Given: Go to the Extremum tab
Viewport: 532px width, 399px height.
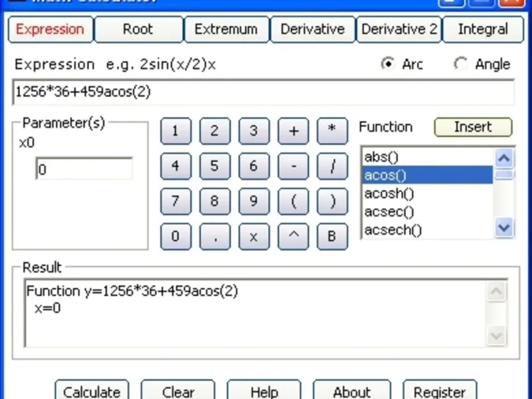Looking at the screenshot, I should point(226,29).
